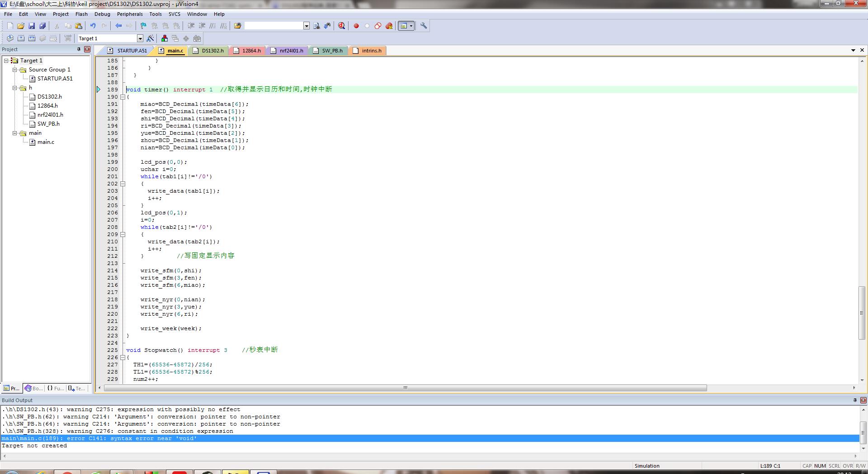Screen dimensions: 868x474
Task: Open the Find in Files icon
Action: 237,26
